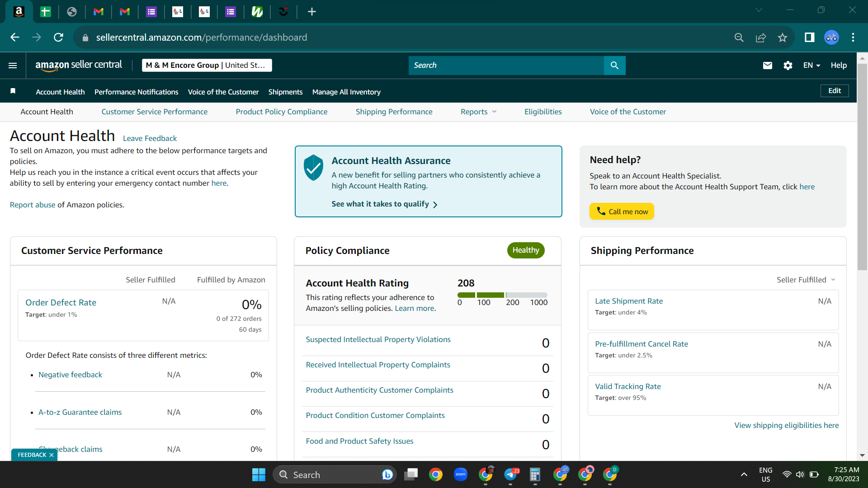Viewport: 868px width, 488px height.
Task: Open Suspected Intellectual Property Violations
Action: click(378, 339)
